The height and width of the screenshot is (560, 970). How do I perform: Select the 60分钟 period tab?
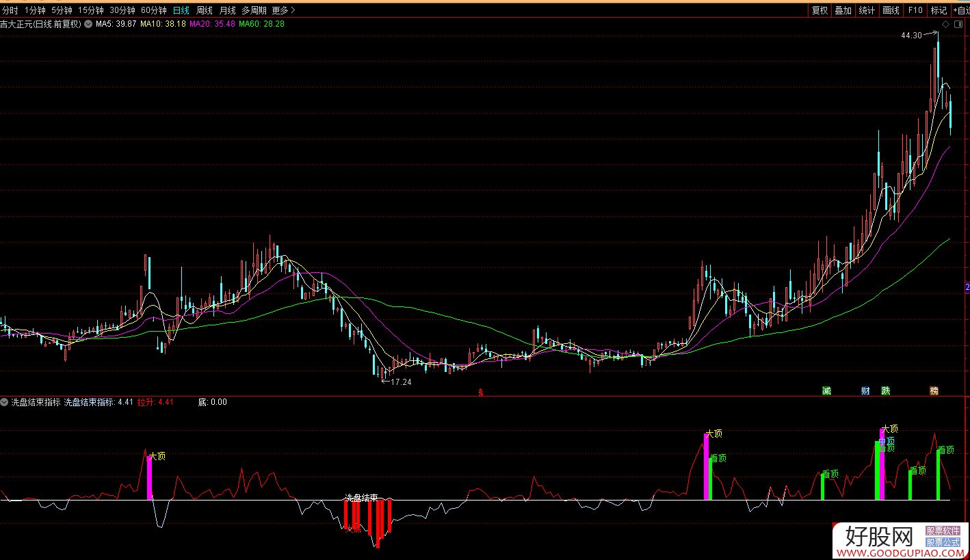[154, 10]
